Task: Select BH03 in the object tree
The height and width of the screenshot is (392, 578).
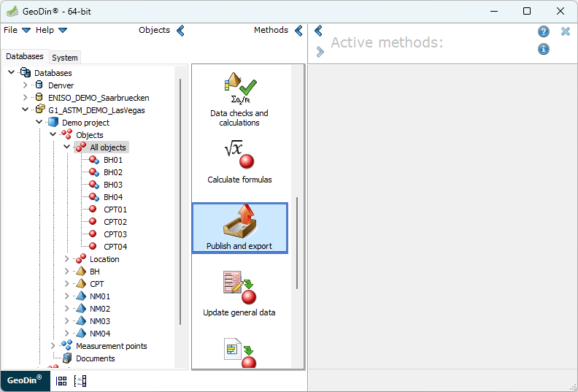Action: pos(112,185)
